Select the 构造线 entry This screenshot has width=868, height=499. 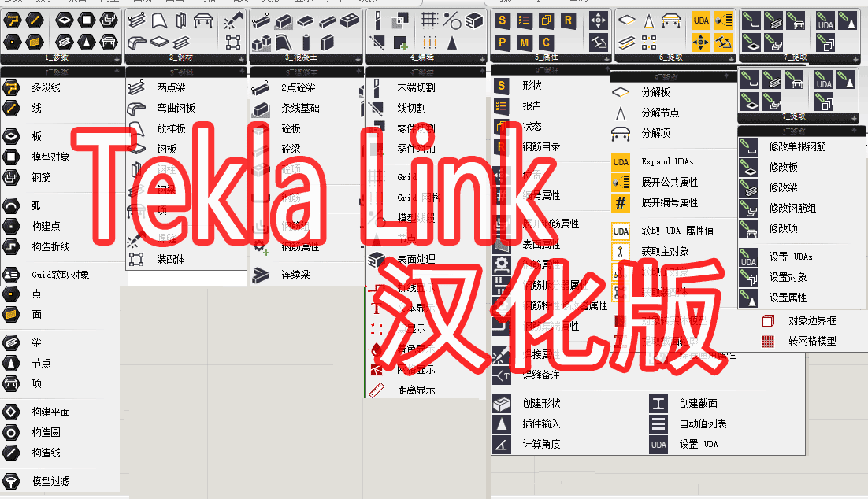46,453
